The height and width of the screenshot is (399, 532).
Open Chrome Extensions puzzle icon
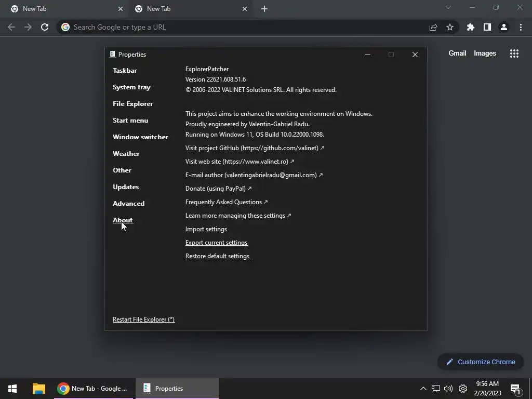click(x=470, y=27)
